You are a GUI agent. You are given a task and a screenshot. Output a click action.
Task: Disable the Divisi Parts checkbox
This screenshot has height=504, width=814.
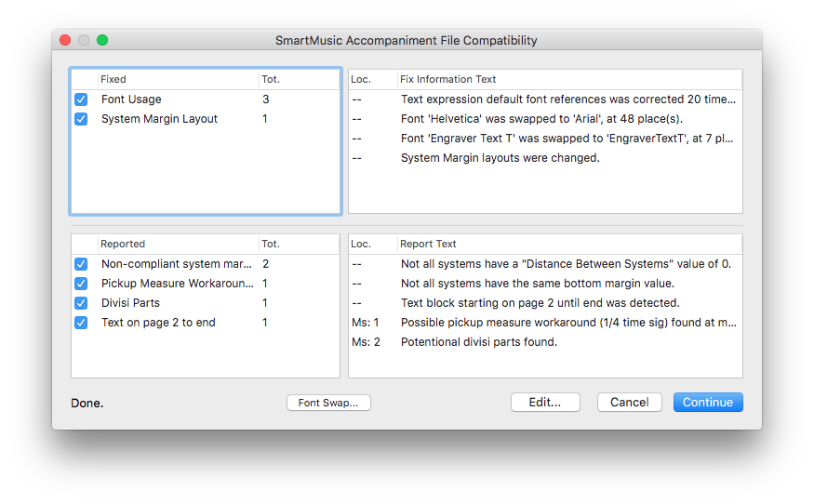(81, 303)
